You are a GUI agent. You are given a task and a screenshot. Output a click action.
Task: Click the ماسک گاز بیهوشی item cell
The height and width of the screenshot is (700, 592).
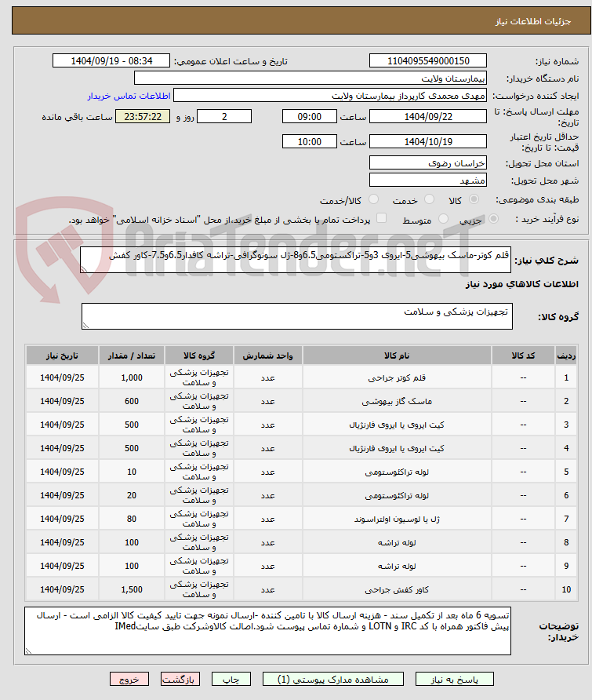point(397,401)
